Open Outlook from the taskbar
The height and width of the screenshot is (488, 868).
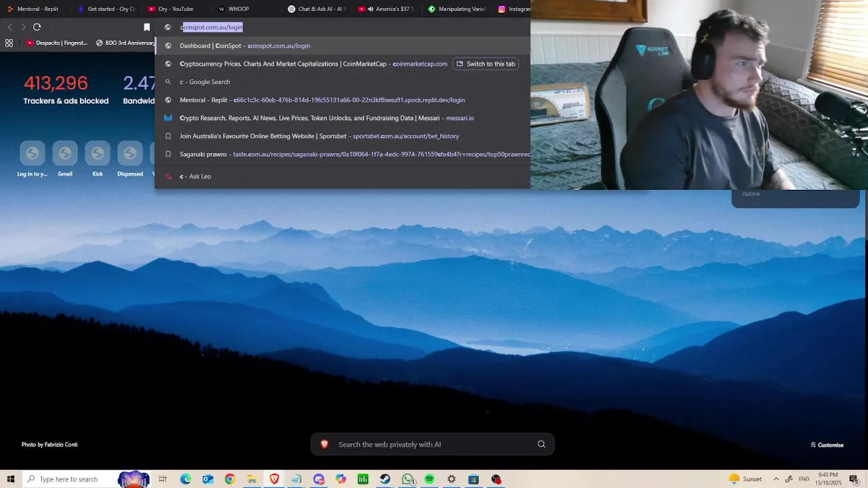[x=208, y=479]
